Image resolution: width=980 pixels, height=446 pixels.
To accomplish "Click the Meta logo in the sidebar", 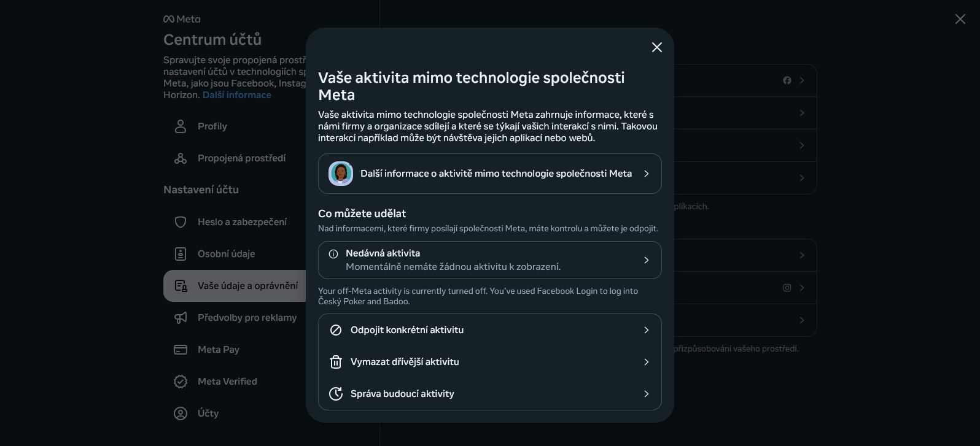I will click(x=182, y=19).
